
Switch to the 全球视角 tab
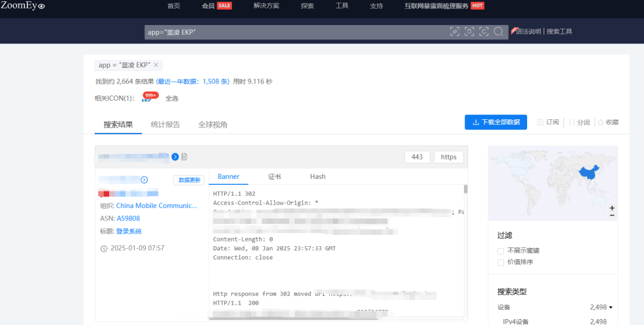[213, 125]
